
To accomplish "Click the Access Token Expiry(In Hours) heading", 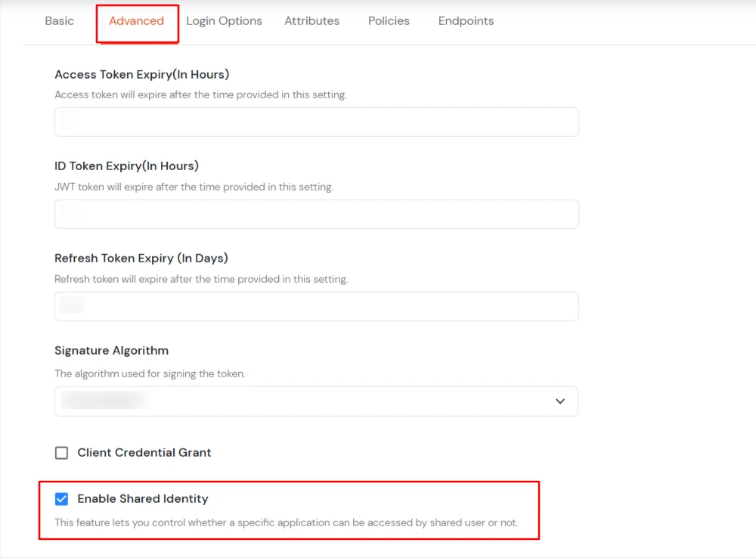I will 141,74.
